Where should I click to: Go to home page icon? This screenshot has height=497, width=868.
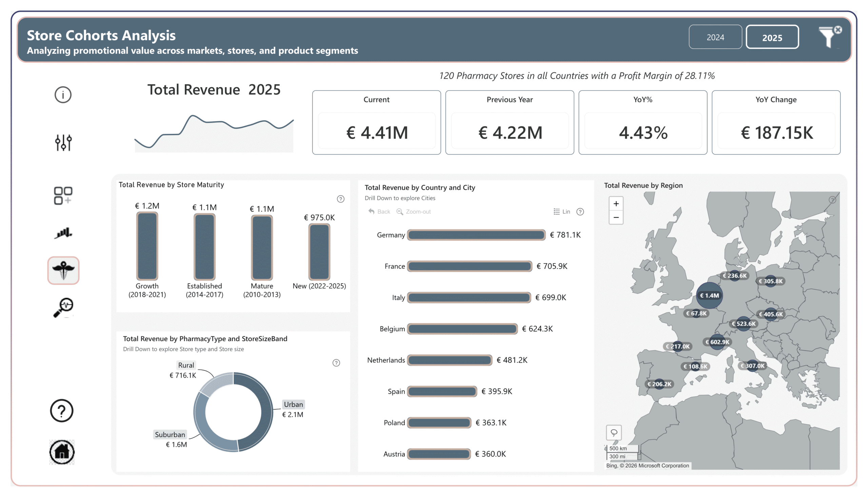pyautogui.click(x=62, y=452)
